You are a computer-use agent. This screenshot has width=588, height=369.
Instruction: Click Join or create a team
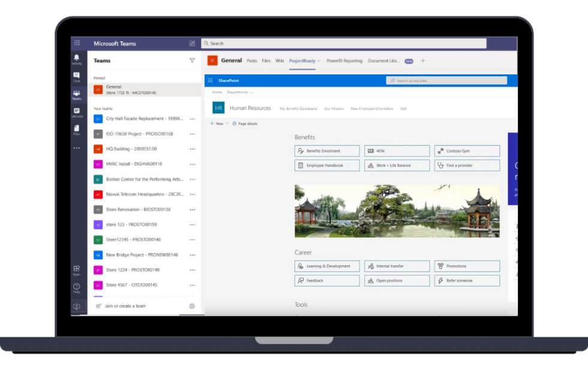pos(125,306)
